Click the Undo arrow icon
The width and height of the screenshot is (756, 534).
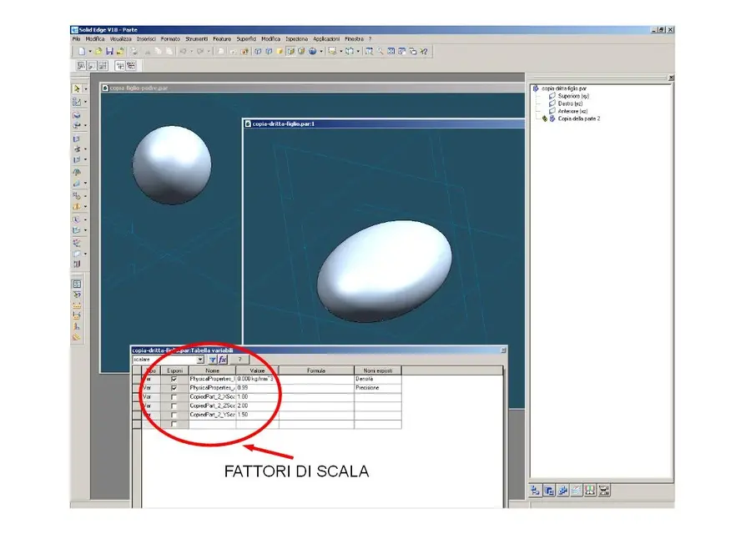click(x=184, y=51)
